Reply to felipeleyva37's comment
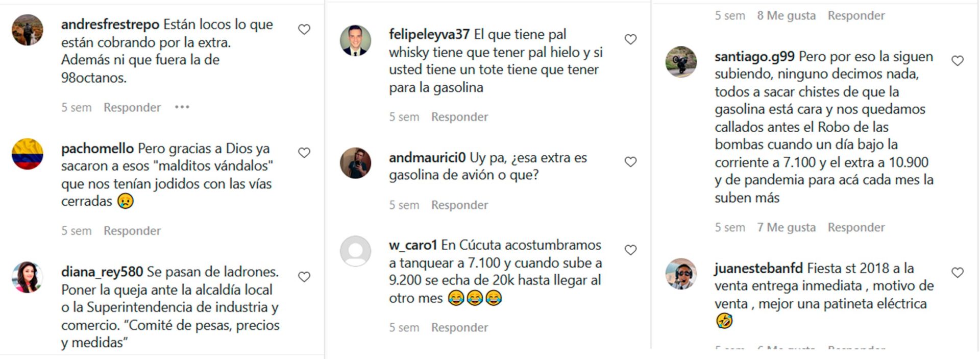The image size is (980, 359). point(459,117)
